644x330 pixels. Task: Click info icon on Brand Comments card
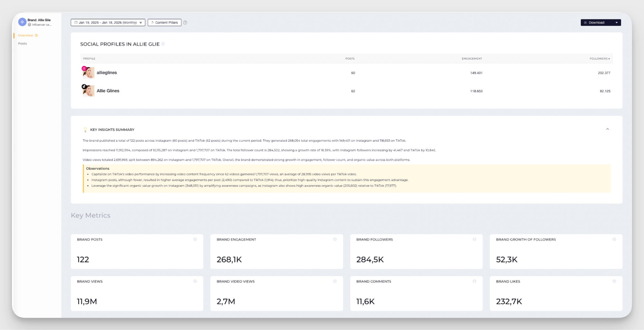[474, 281]
